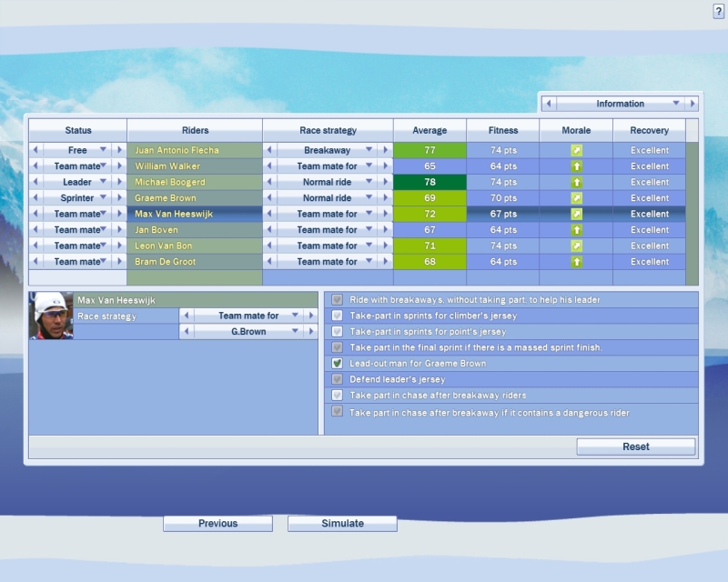Enable Take part in chase after breakaway riders
This screenshot has height=582, width=728.
click(338, 396)
